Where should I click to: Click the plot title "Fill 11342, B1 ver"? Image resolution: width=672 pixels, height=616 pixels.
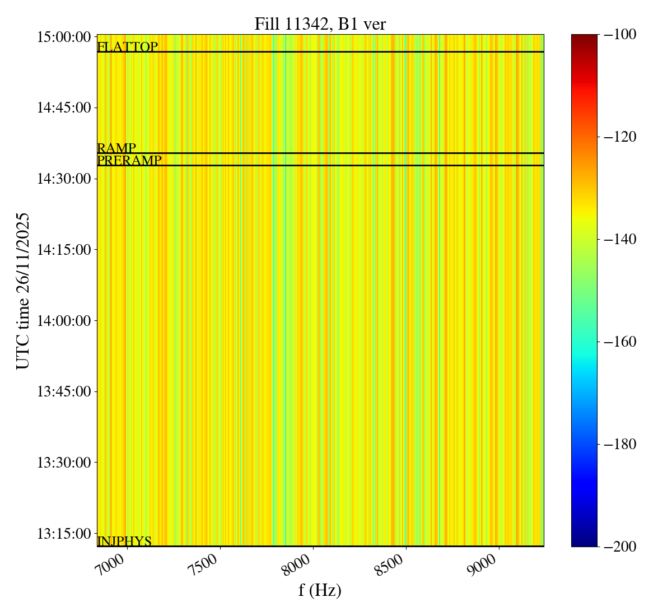(320, 24)
